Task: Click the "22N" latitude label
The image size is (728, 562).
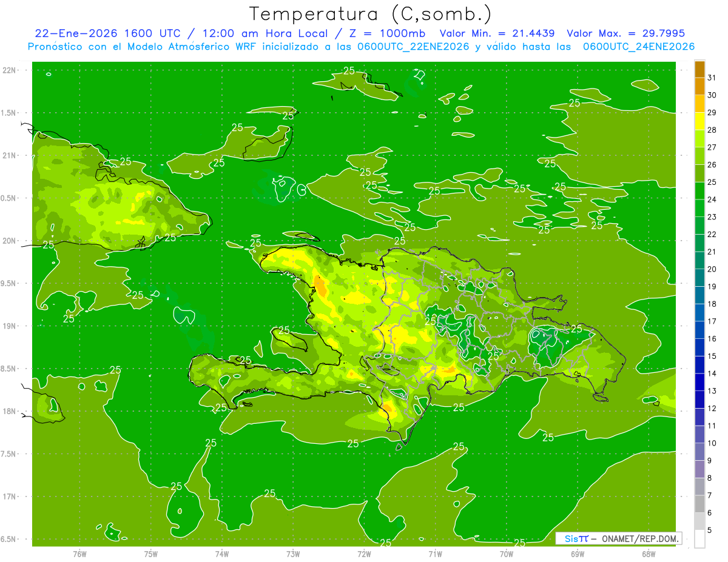Action: point(10,70)
